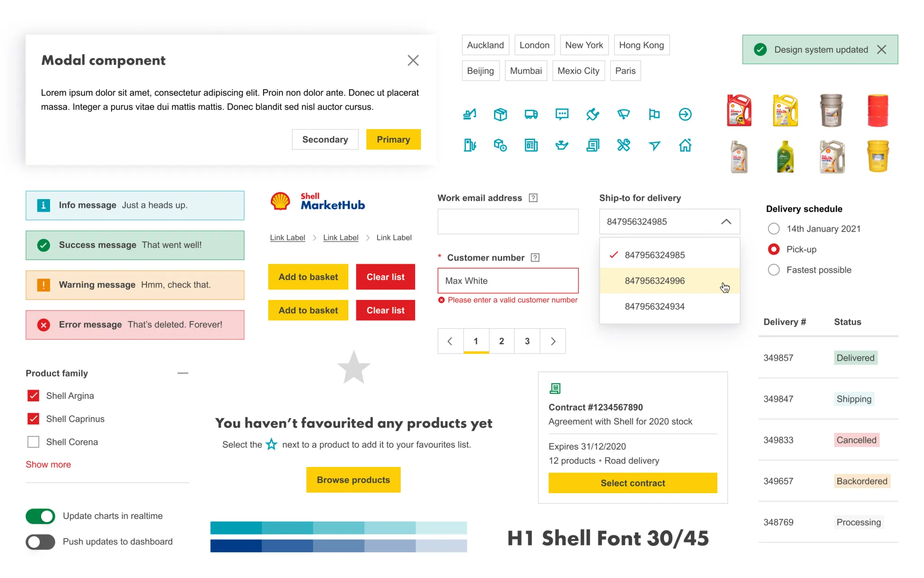Click the delivery truck icon

(531, 114)
